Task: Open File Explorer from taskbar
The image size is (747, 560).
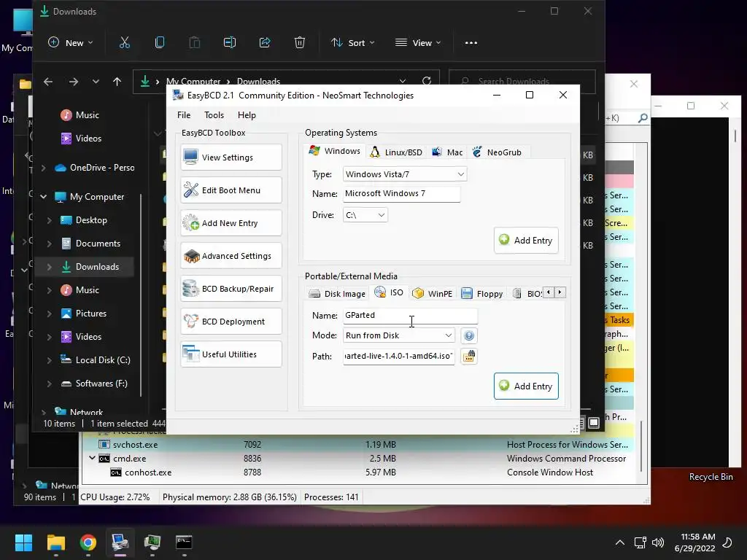Action: [55, 542]
